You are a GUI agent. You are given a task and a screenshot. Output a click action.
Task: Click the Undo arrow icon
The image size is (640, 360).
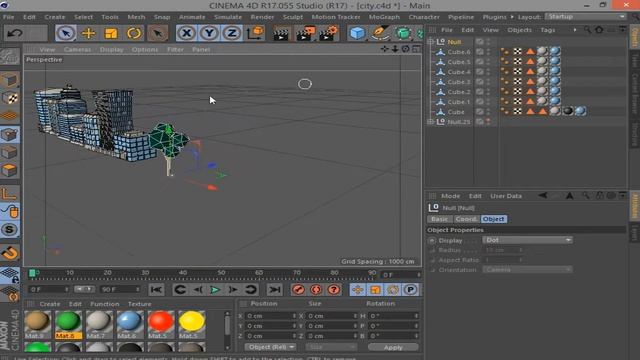point(15,33)
